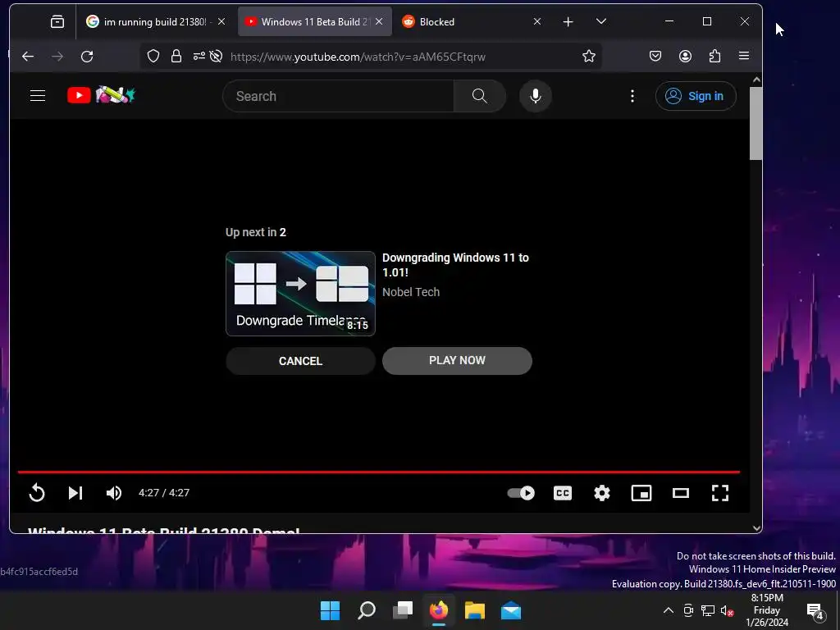
Task: Click the Meet Now tray icon
Action: [688, 610]
